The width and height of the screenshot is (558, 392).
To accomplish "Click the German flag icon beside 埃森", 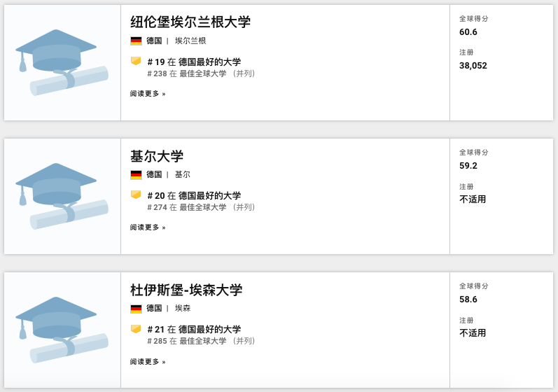I will 136,308.
